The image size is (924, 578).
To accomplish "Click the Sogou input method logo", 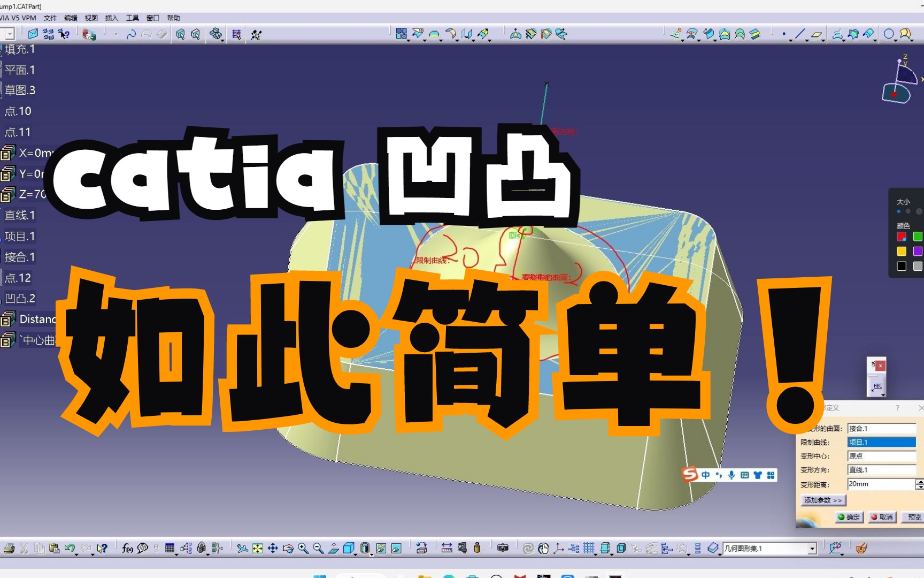I will click(x=690, y=474).
